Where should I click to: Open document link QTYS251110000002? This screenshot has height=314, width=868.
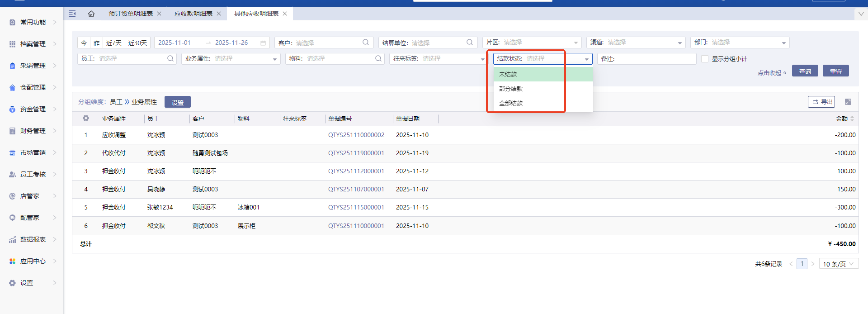(356, 135)
